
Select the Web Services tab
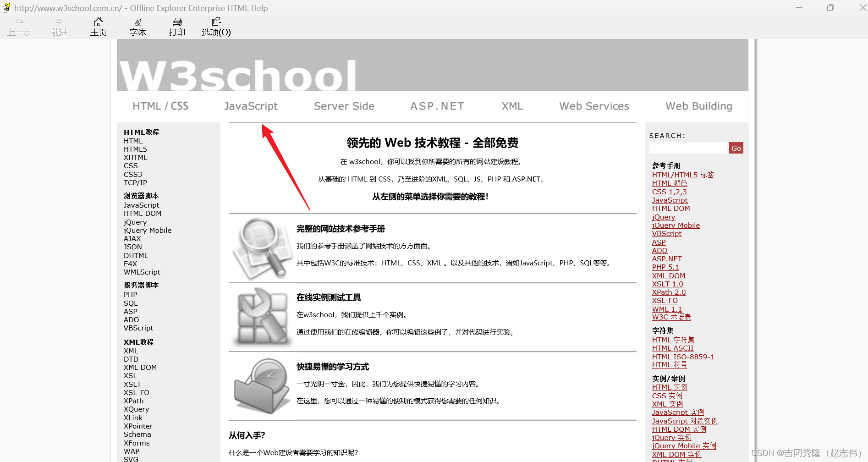[x=594, y=106]
